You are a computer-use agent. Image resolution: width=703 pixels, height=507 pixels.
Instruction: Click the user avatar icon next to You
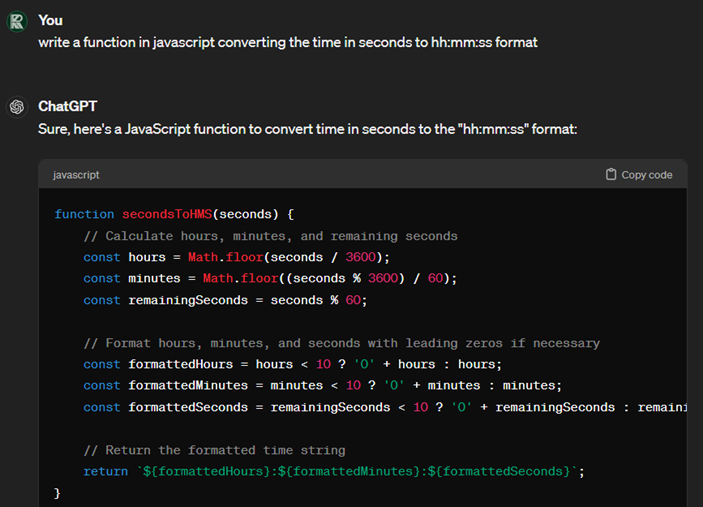[x=17, y=22]
